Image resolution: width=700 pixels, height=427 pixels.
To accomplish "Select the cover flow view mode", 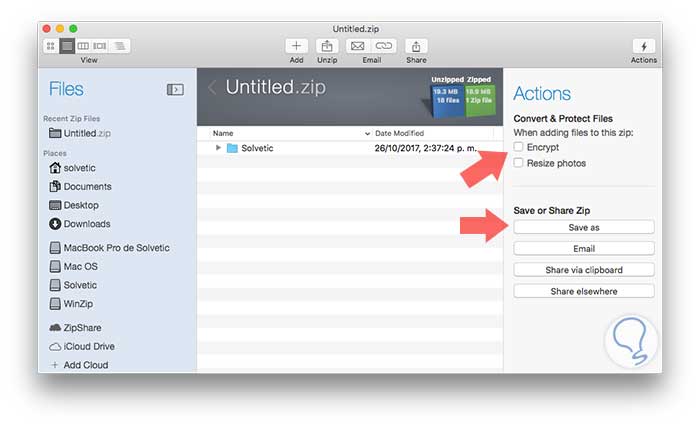I will pyautogui.click(x=100, y=46).
